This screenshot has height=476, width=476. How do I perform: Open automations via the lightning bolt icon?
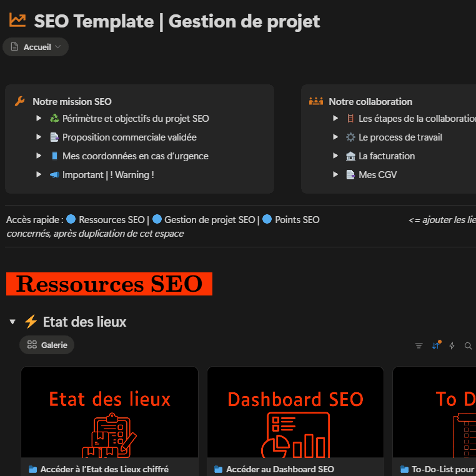click(x=452, y=345)
